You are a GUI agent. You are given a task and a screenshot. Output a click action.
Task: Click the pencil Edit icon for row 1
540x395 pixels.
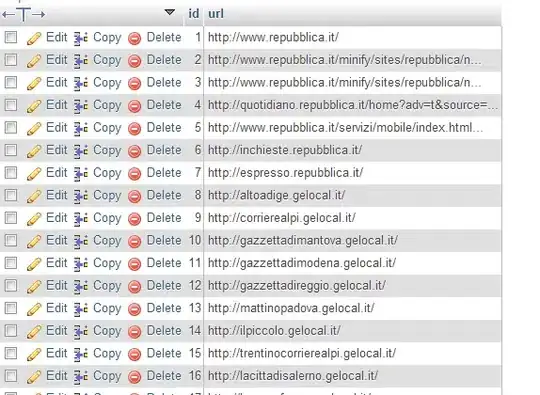pyautogui.click(x=34, y=38)
